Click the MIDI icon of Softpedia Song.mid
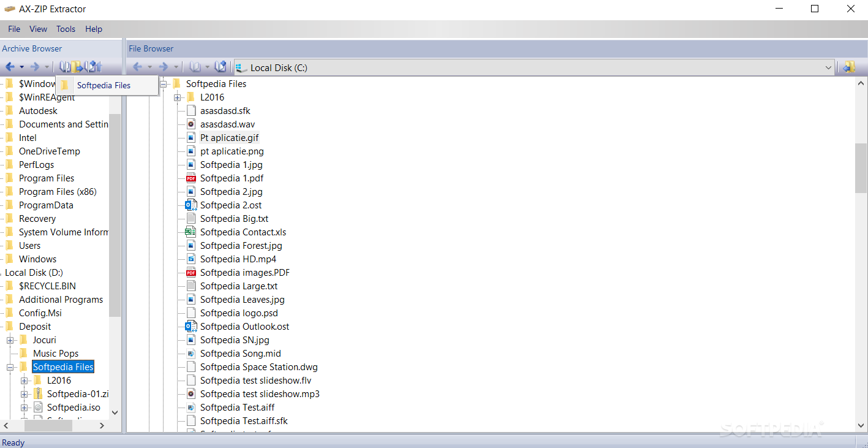The width and height of the screenshot is (868, 448). coord(191,354)
